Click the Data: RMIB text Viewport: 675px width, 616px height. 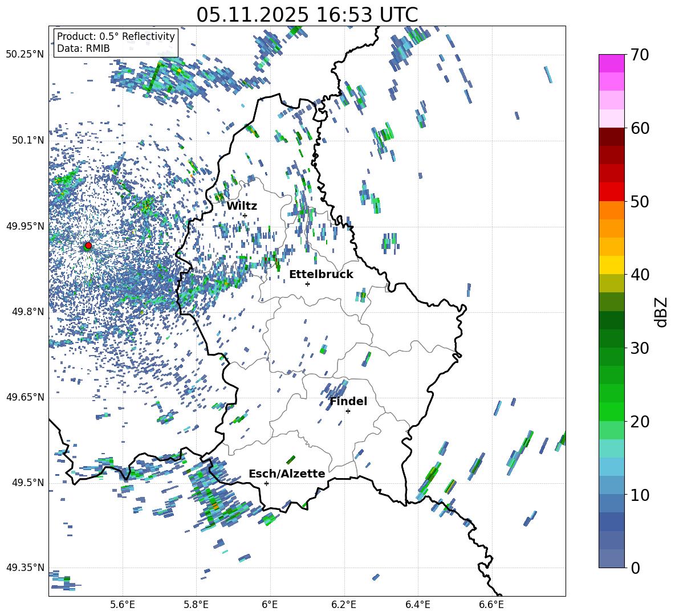83,48
